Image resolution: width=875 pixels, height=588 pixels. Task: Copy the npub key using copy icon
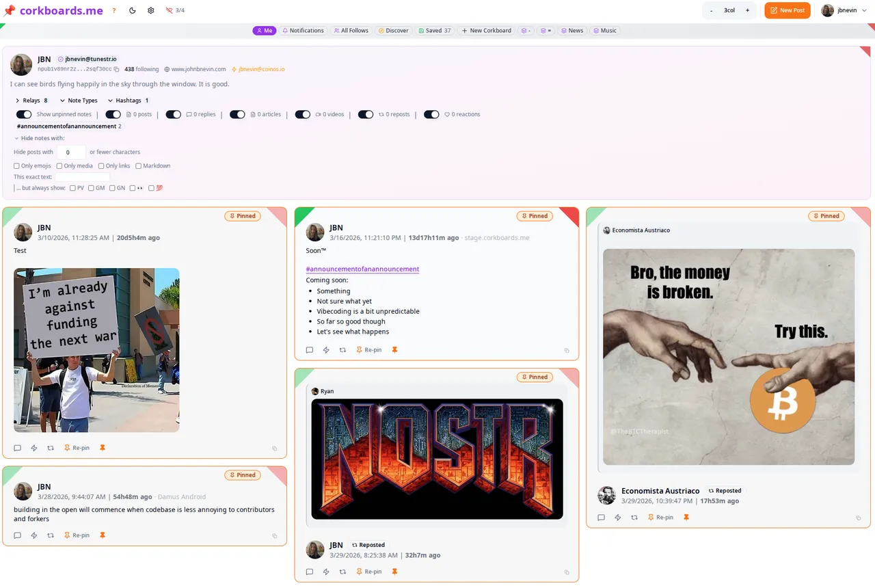click(116, 69)
